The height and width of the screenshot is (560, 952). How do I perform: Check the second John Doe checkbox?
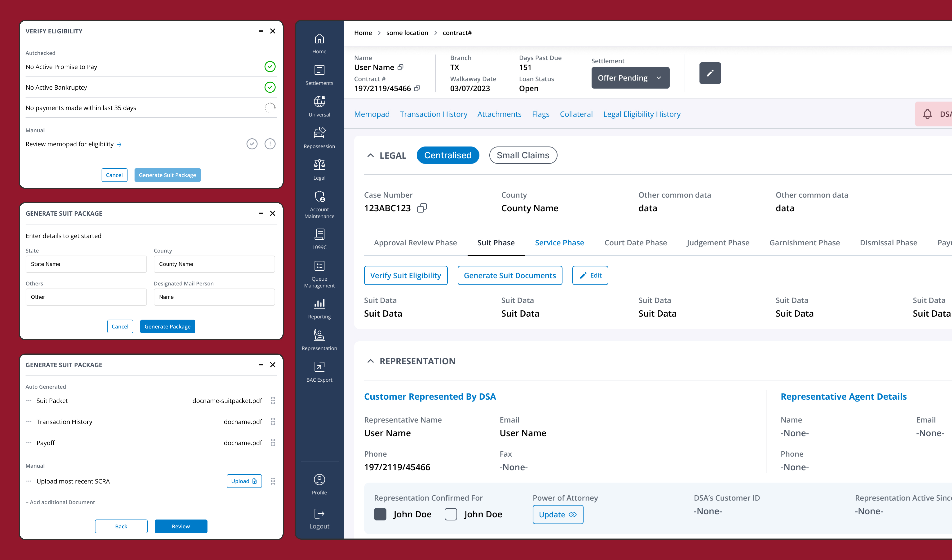[x=451, y=514]
